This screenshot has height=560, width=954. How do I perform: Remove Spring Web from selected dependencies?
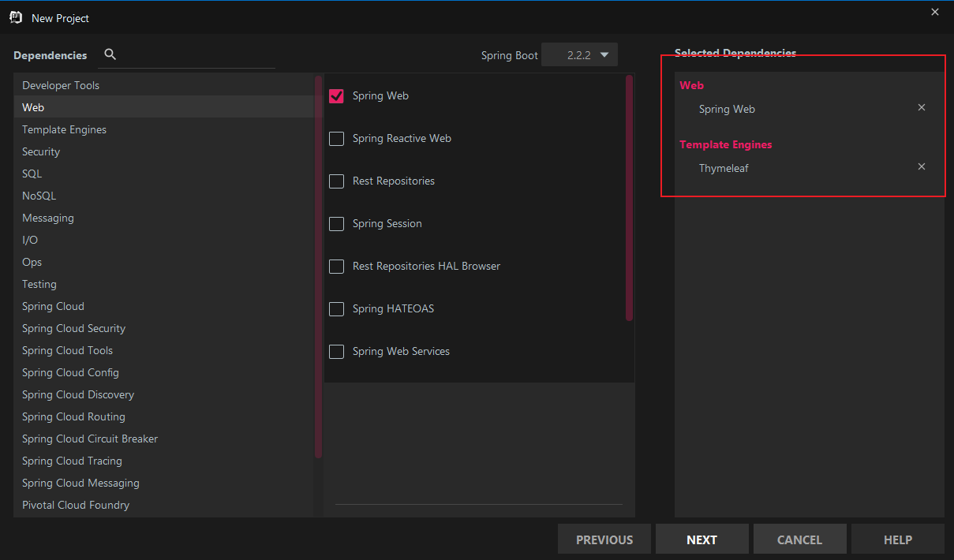[x=921, y=108]
